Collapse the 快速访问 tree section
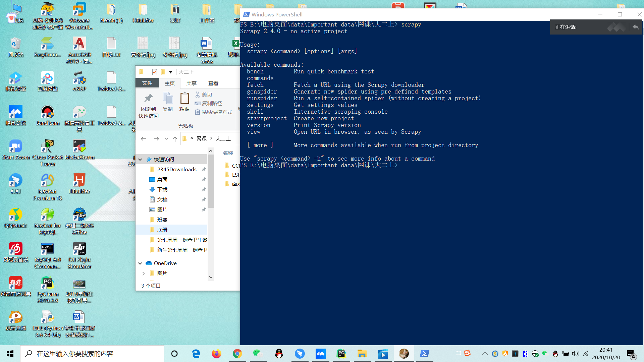Screen dimensions: 644x362 140,160
